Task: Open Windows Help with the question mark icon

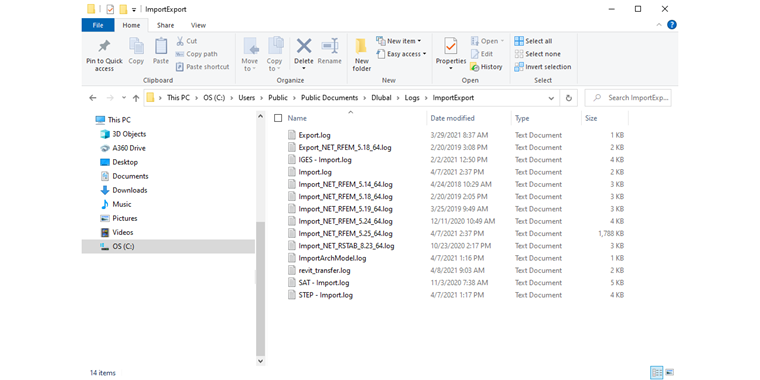Action: (x=672, y=25)
